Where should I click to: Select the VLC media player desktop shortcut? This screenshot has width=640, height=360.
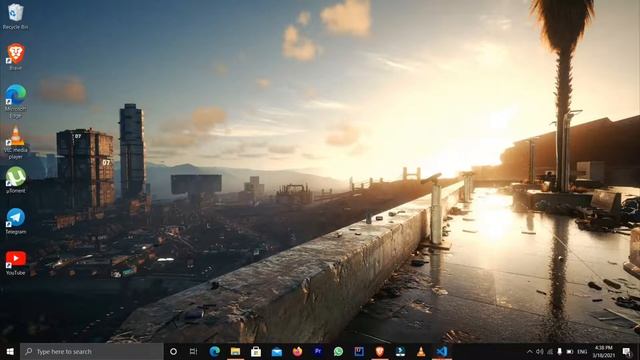(x=16, y=142)
